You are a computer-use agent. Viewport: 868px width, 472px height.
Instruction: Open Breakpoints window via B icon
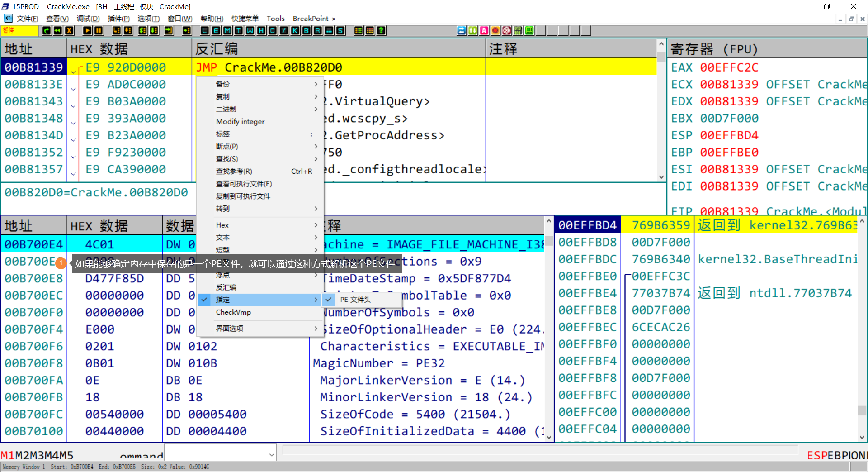[x=307, y=30]
